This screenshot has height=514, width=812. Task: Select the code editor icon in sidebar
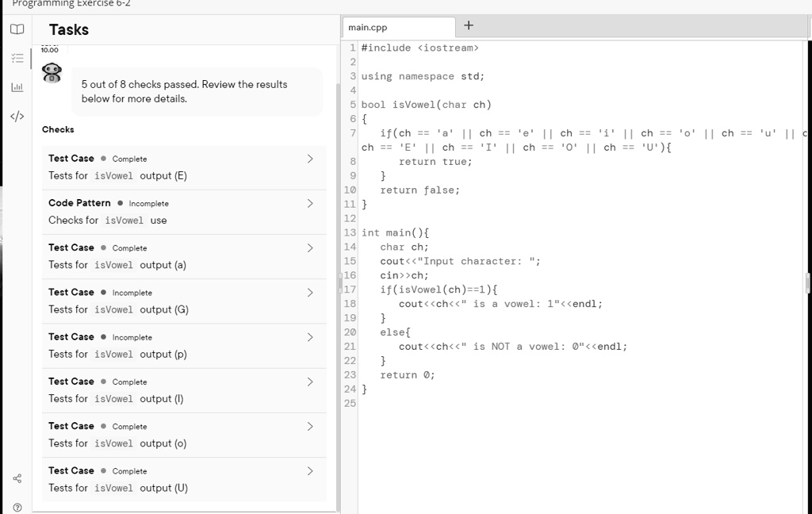pos(17,116)
